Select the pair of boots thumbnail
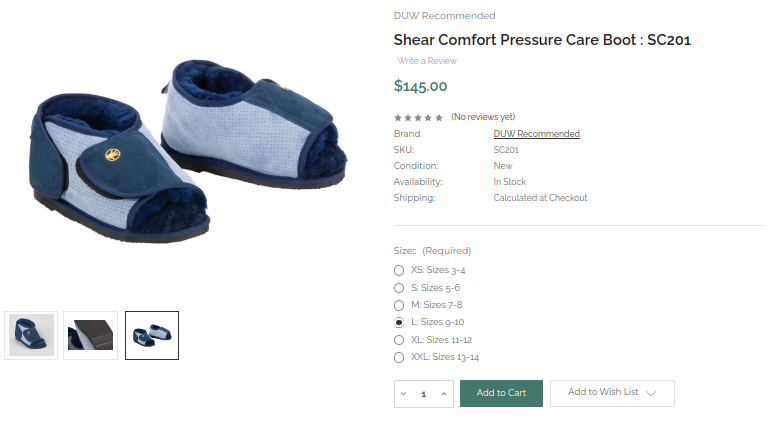Image resolution: width=774 pixels, height=422 pixels. click(152, 335)
